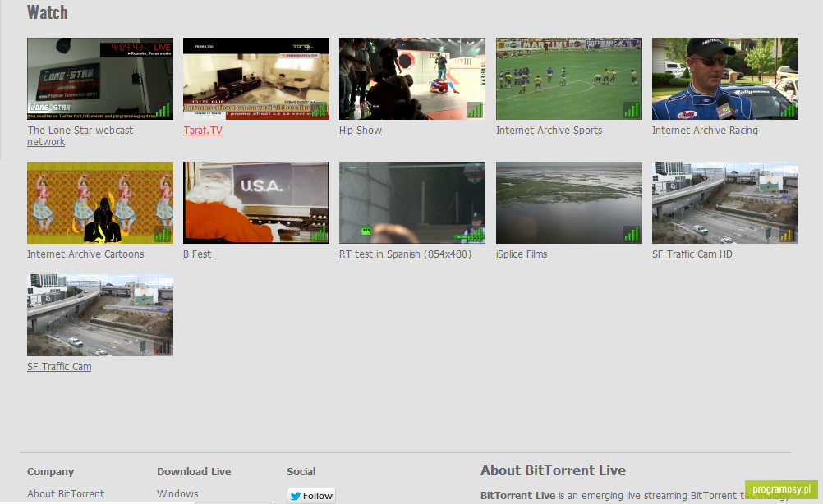This screenshot has height=504, width=823.
Task: Open the Internet Archive Racing thumbnail
Action: click(725, 79)
